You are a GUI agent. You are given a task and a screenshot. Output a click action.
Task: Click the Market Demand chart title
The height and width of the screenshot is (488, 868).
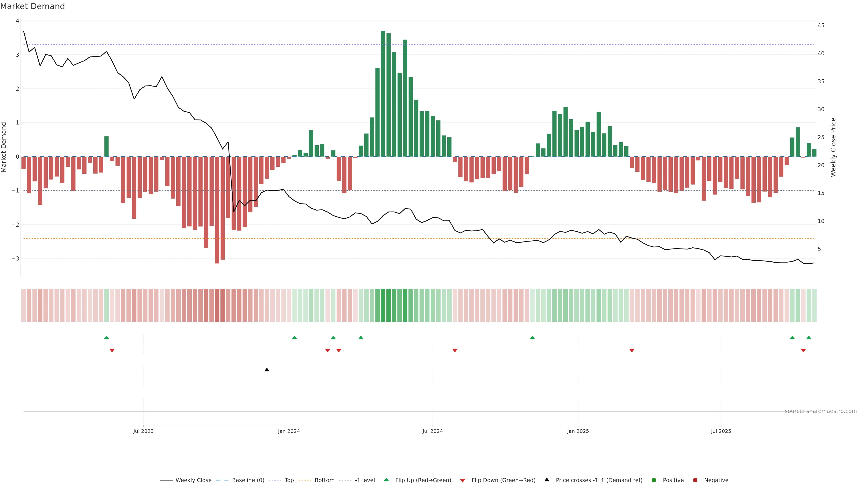32,6
